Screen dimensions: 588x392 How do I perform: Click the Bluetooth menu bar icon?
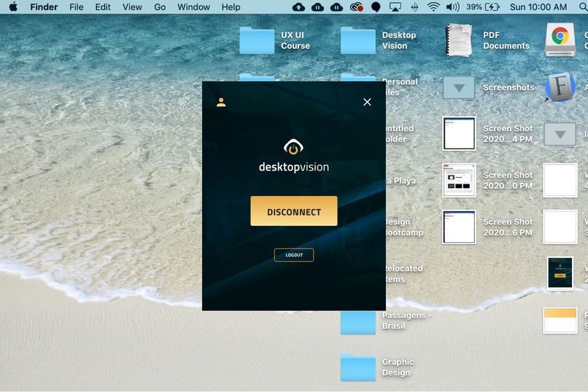coord(414,7)
